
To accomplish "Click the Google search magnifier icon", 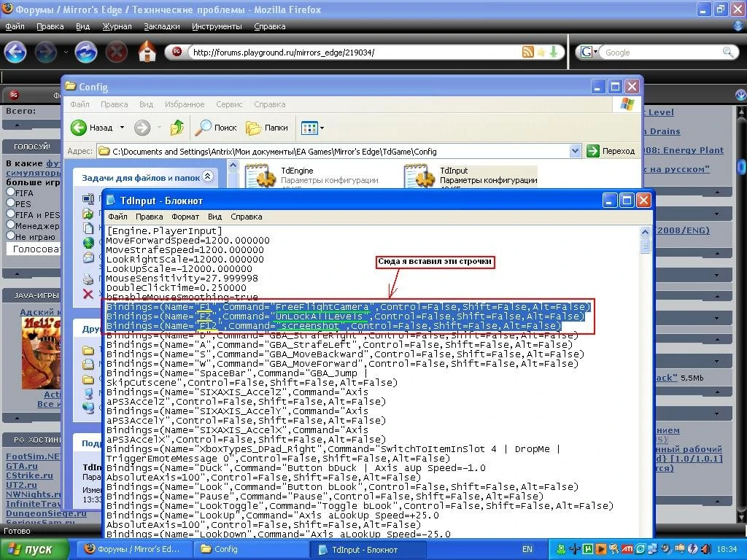I will click(728, 52).
